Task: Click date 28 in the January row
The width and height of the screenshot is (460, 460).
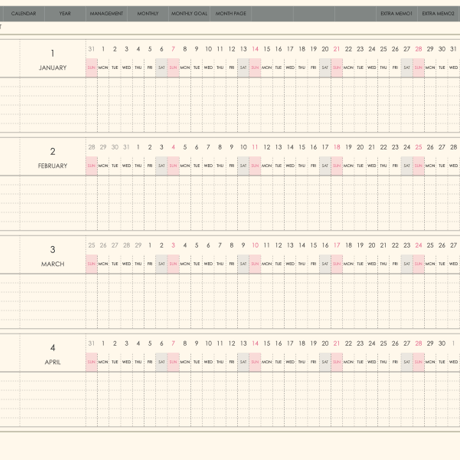Action: click(419, 49)
